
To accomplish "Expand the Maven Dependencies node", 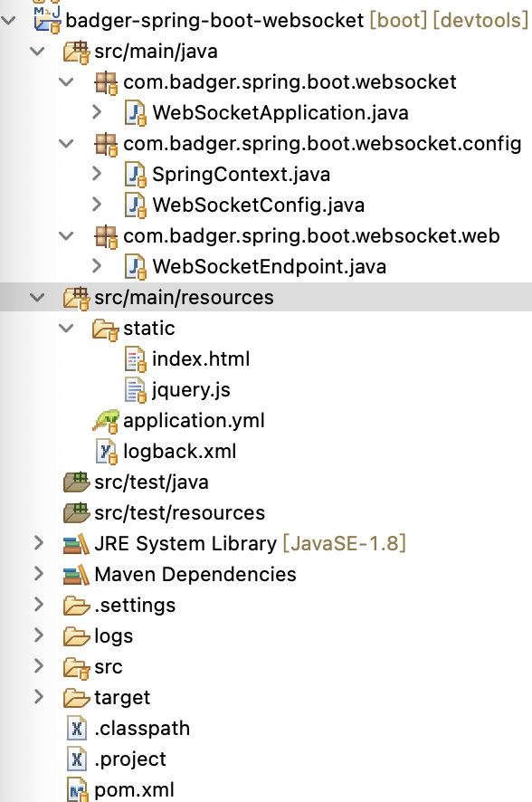I will pyautogui.click(x=38, y=574).
